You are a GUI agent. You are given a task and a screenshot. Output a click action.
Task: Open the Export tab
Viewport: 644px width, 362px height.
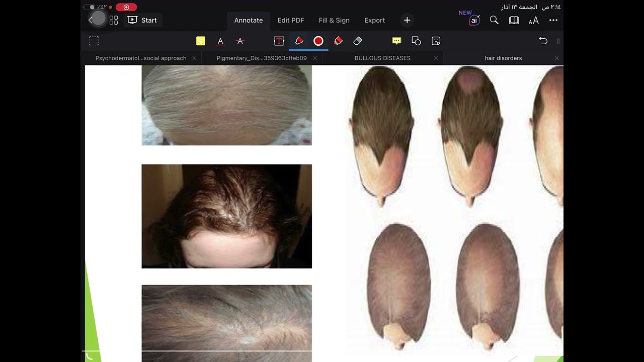click(x=375, y=20)
